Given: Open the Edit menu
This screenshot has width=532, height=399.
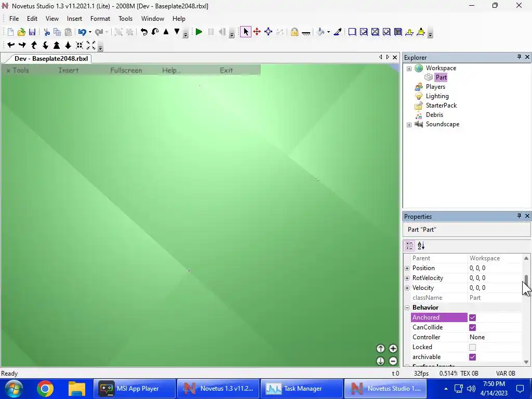Looking at the screenshot, I should pos(32,19).
